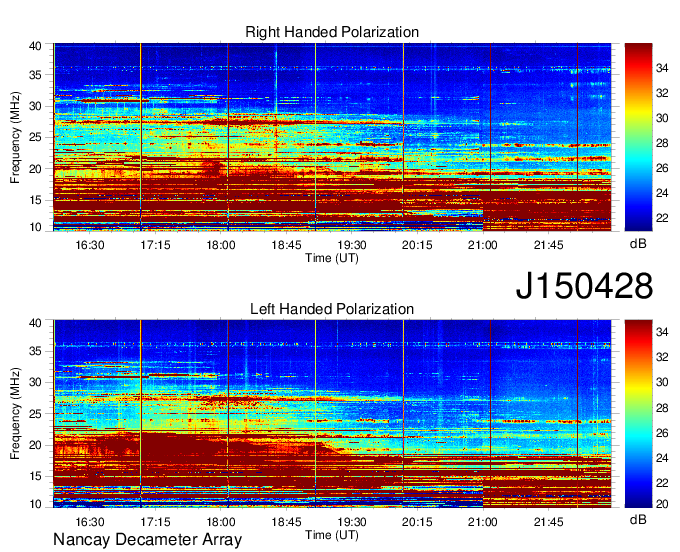
Task: Click the dB unit label of Right Handed colorbar
Action: (638, 244)
